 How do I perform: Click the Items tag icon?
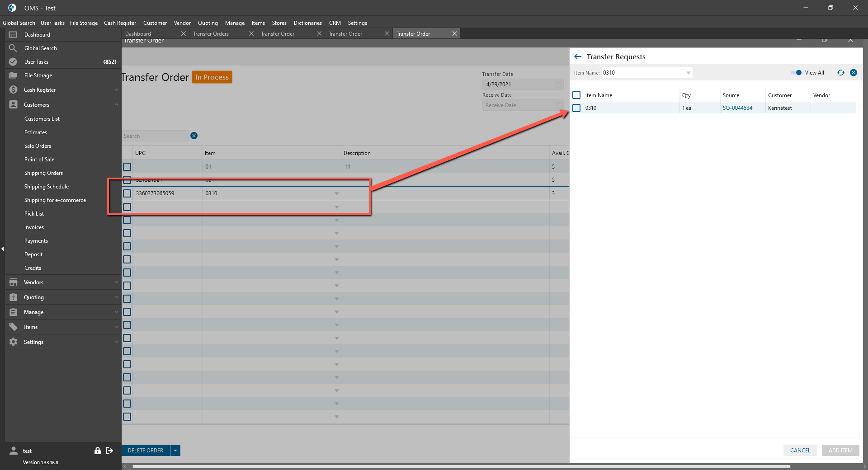point(13,327)
